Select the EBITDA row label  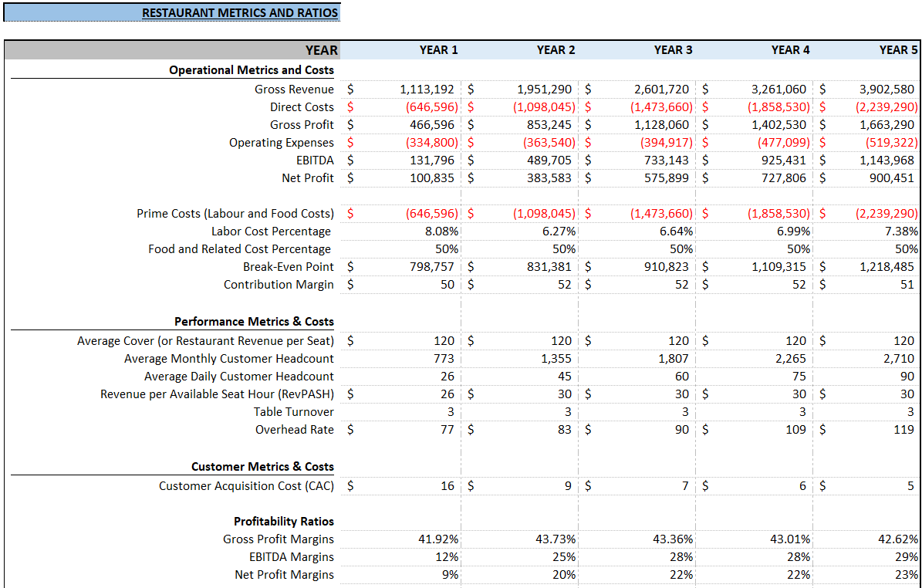tap(315, 160)
